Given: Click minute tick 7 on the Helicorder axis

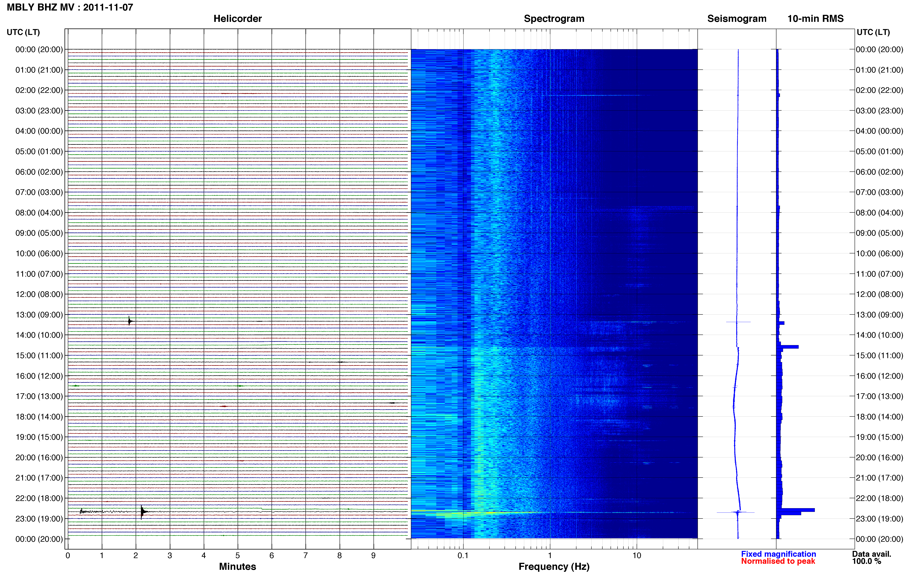Looking at the screenshot, I should [306, 555].
